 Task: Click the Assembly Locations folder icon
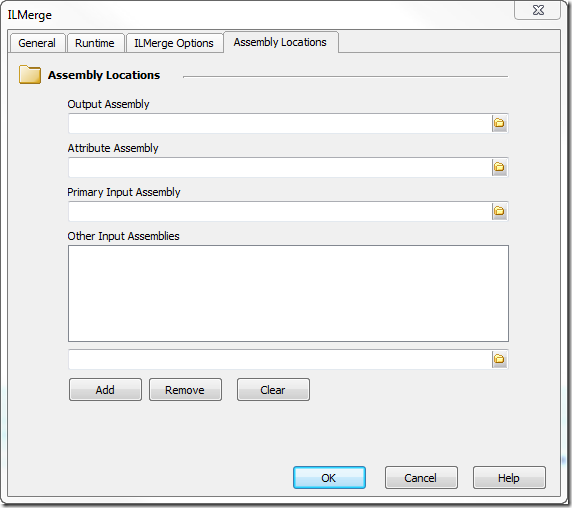click(x=30, y=75)
